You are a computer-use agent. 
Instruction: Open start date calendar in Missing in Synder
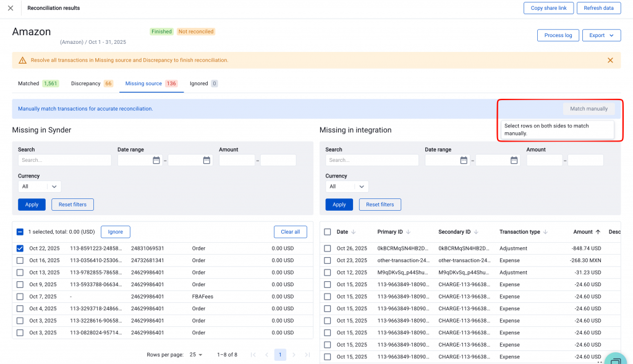[x=156, y=160]
